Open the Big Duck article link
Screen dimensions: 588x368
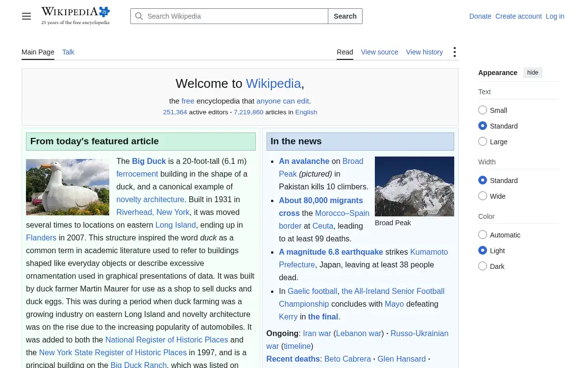click(149, 161)
